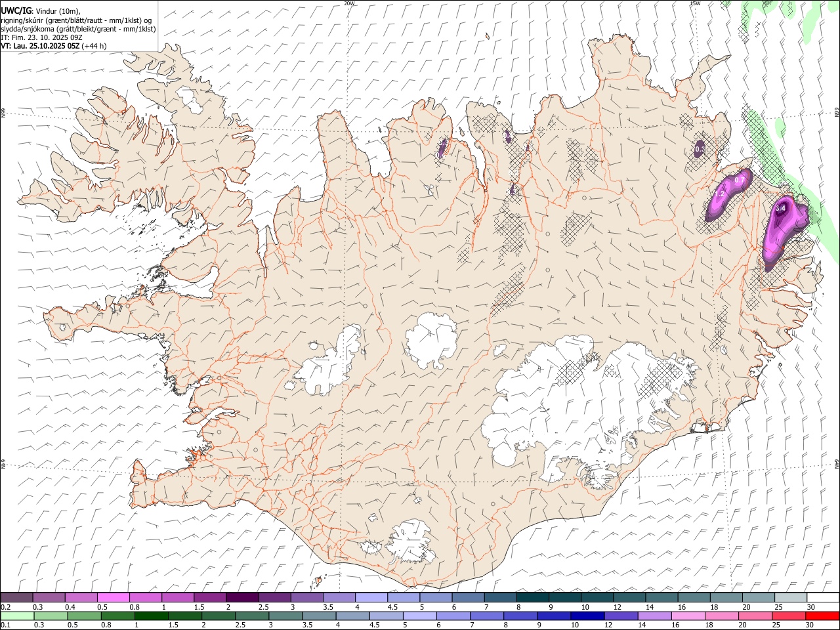Select the teal 14 swatch in snow legend
The height and width of the screenshot is (630, 840).
click(x=662, y=598)
